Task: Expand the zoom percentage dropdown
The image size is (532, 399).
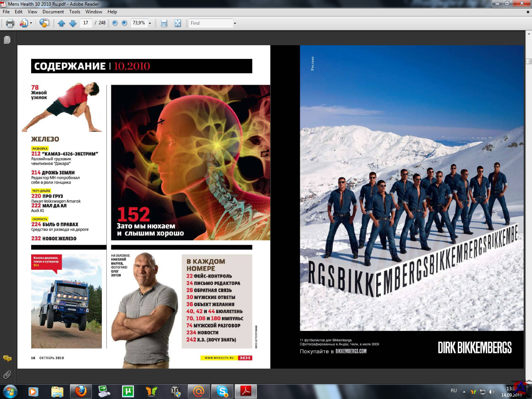Action: tap(150, 23)
